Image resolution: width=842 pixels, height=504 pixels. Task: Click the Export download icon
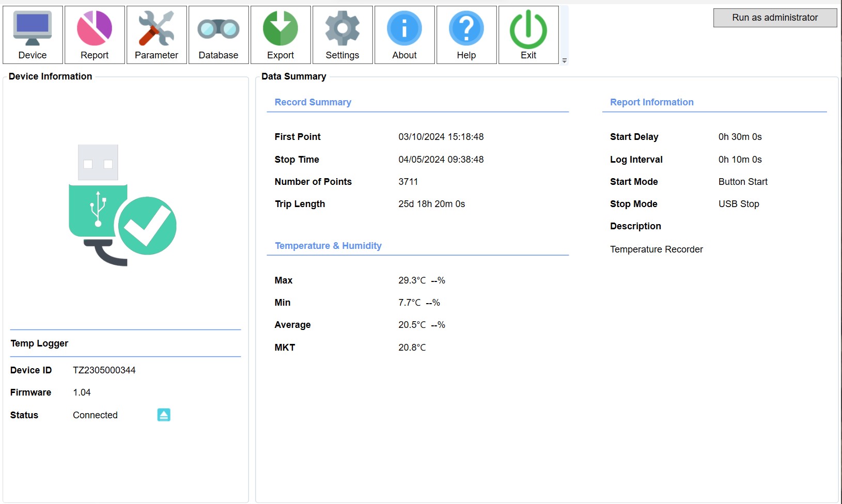(x=280, y=35)
